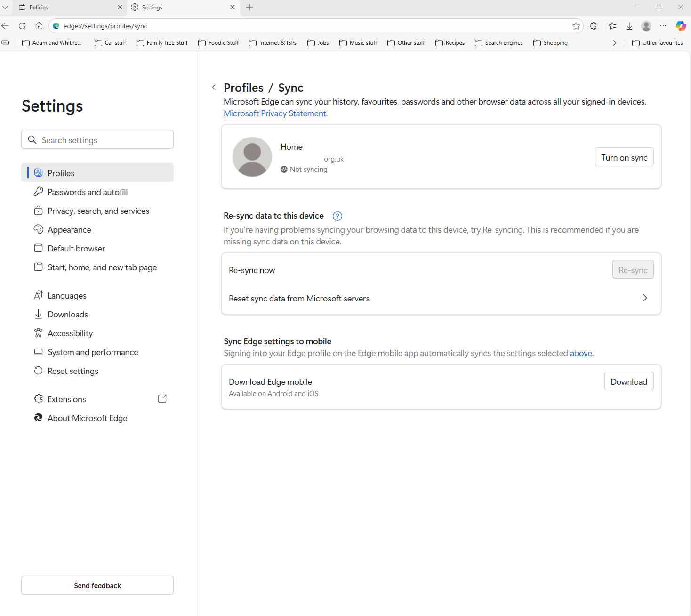Open the Downloads icon in the toolbar
Image resolution: width=691 pixels, height=616 pixels.
pyautogui.click(x=629, y=26)
